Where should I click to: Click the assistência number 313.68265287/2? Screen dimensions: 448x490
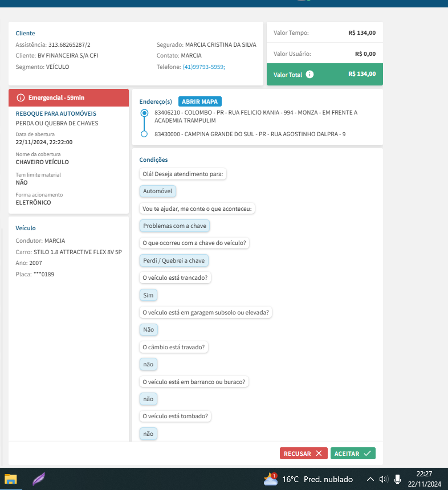[x=69, y=44]
